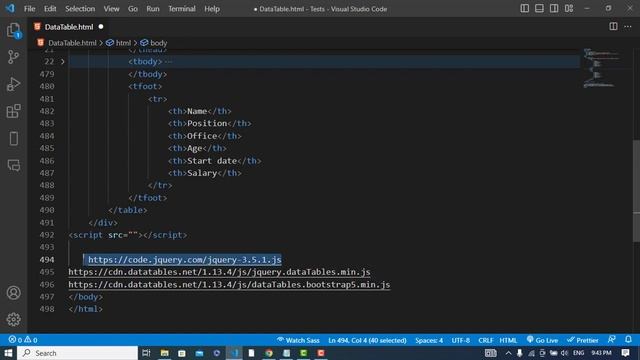Click the Ln 494, Col 4 status item

pos(367,340)
